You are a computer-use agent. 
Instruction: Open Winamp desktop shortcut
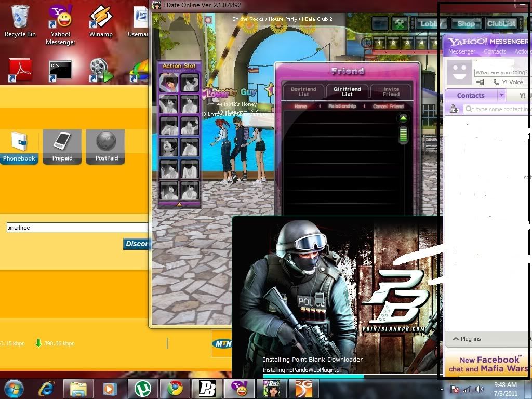click(100, 22)
